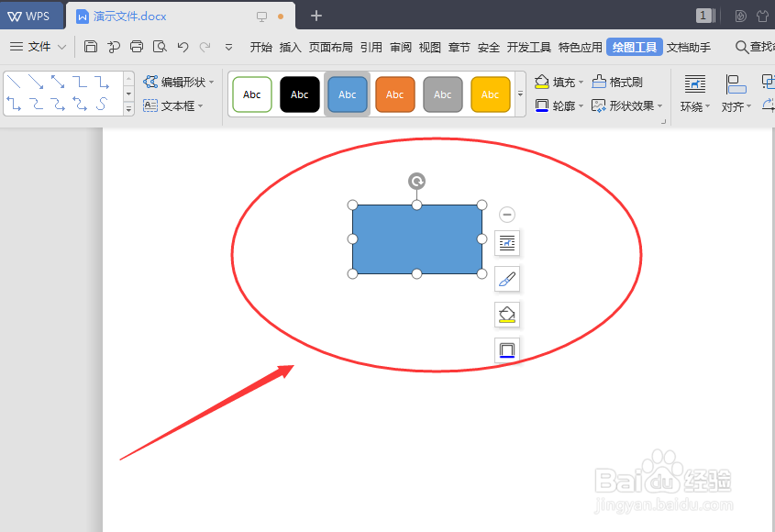Switch to 页面布局 (Page Layout) tab

tap(331, 47)
